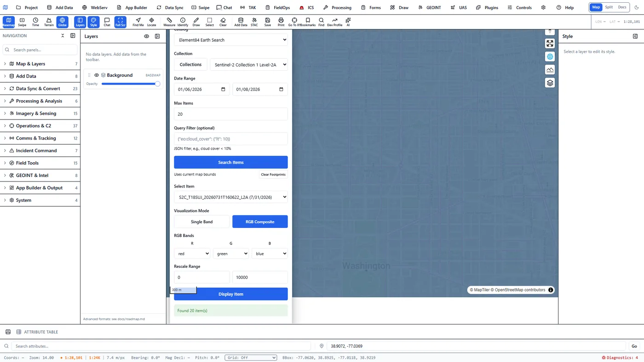Collapse the Layers panel with its header icon
644x362 pixels.
[x=157, y=36]
